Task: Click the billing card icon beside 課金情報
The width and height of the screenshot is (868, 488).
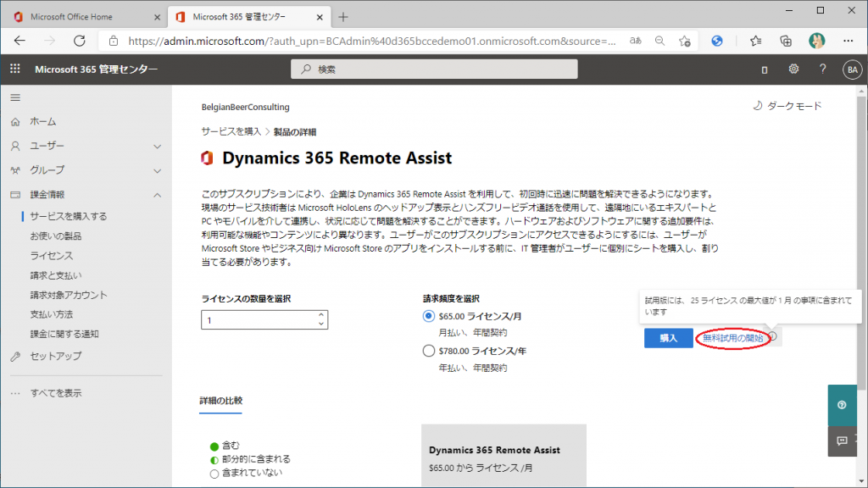Action: (x=15, y=195)
